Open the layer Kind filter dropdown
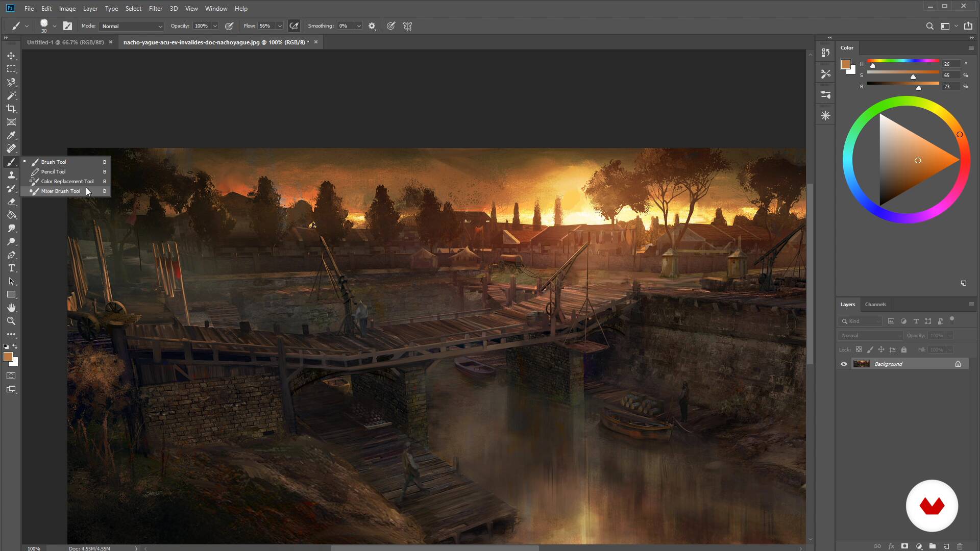This screenshot has height=551, width=980. pos(860,321)
